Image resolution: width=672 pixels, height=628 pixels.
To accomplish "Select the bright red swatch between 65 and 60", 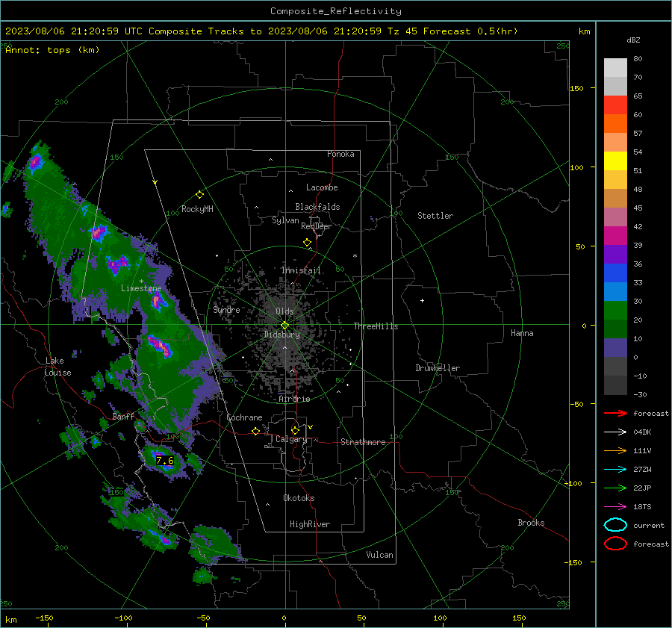I will (615, 105).
